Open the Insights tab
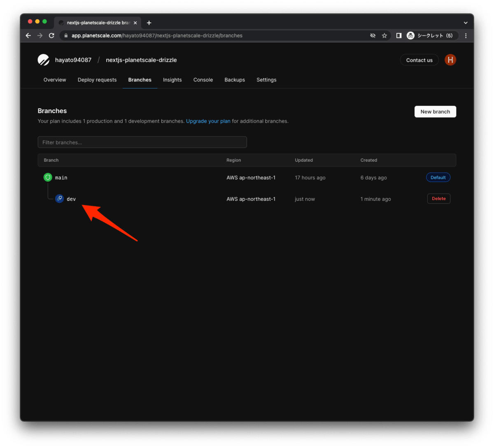This screenshot has height=448, width=494. click(172, 80)
